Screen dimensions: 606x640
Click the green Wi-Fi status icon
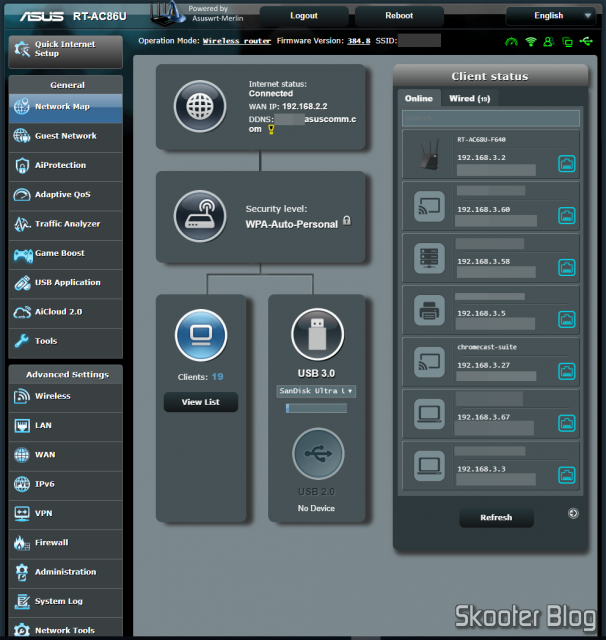tap(531, 41)
